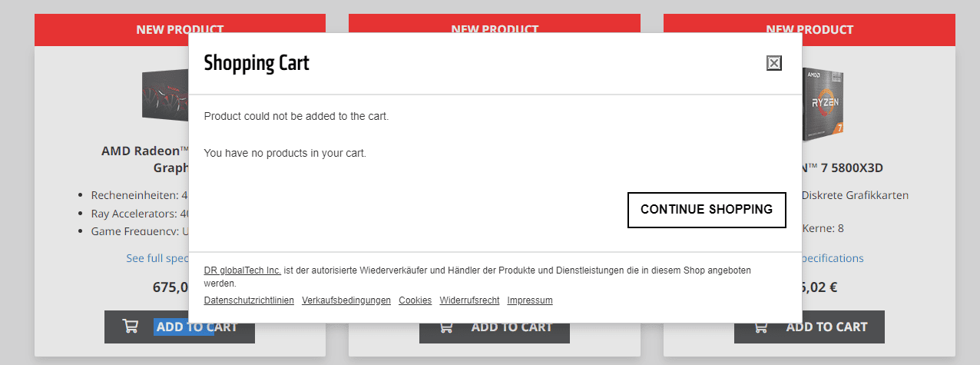Open the Impressum link
Image resolution: width=980 pixels, height=365 pixels.
pos(530,300)
